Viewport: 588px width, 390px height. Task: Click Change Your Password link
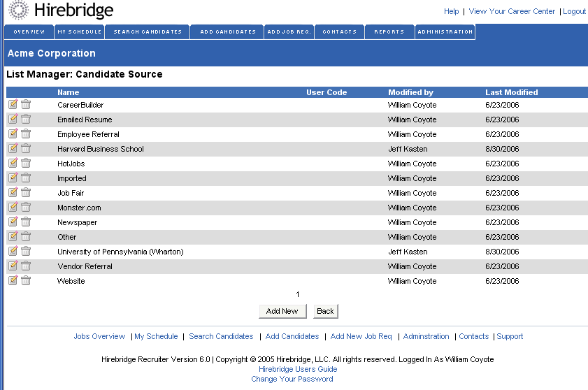(x=292, y=379)
